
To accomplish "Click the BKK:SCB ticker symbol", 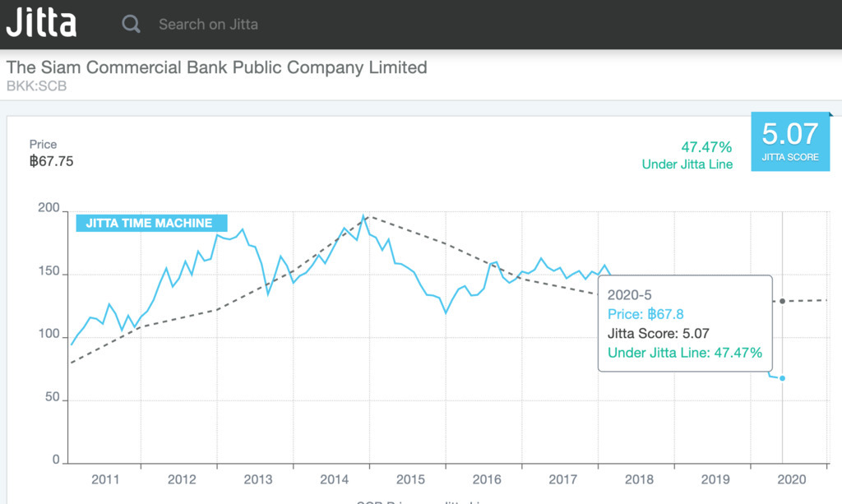I will click(36, 86).
